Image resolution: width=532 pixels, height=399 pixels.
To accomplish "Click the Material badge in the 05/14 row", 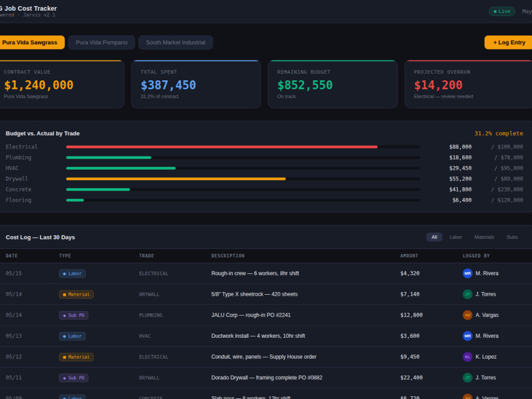I will [x=76, y=295].
